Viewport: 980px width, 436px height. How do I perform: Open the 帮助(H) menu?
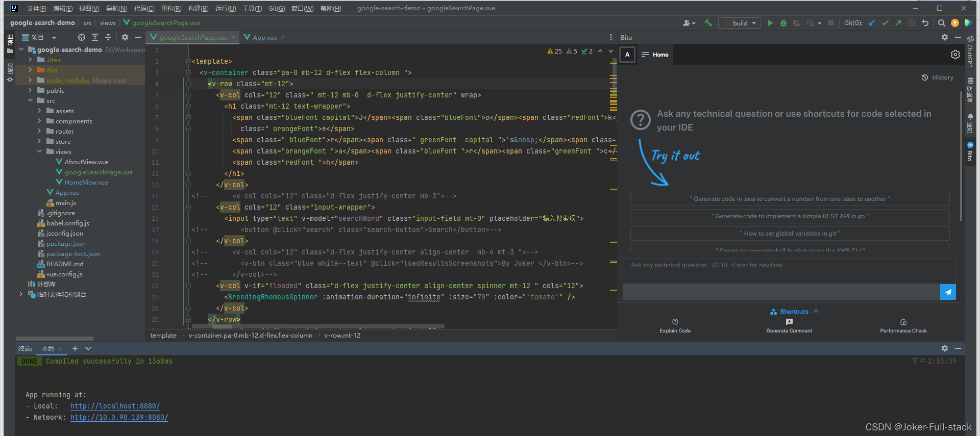[x=331, y=8]
